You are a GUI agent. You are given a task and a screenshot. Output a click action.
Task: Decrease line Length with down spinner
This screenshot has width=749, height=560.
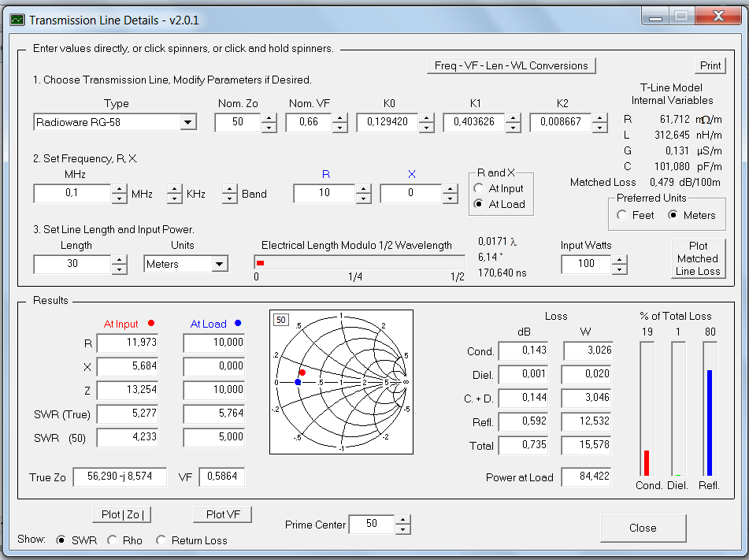(120, 269)
